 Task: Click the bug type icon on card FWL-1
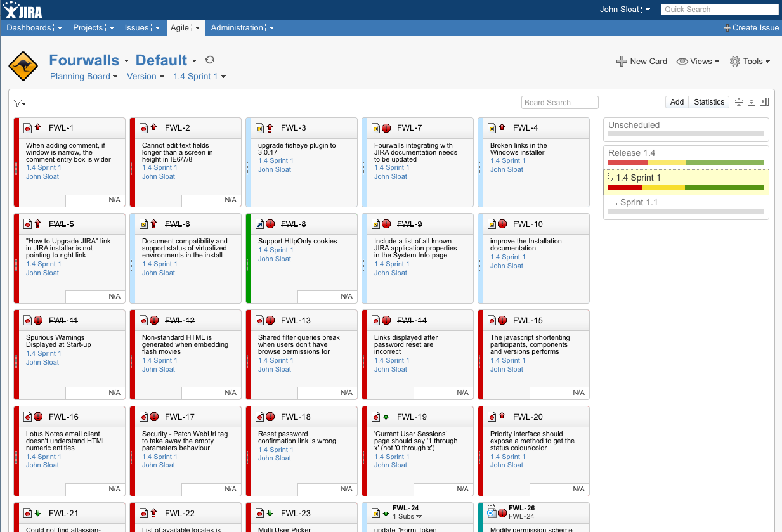coord(27,127)
